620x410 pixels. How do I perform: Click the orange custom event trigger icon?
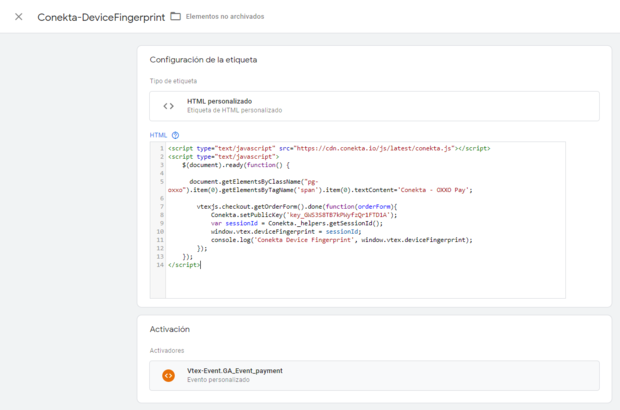tap(168, 375)
